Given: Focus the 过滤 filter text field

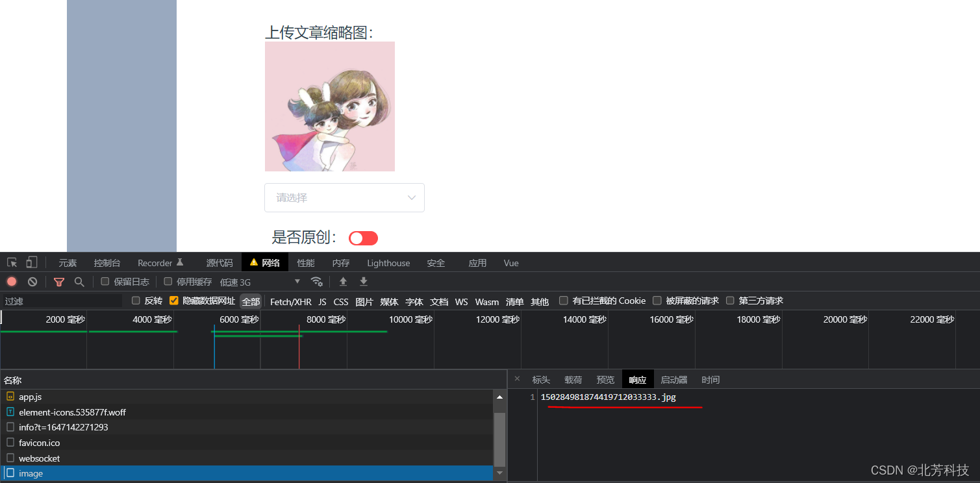Looking at the screenshot, I should pos(62,301).
